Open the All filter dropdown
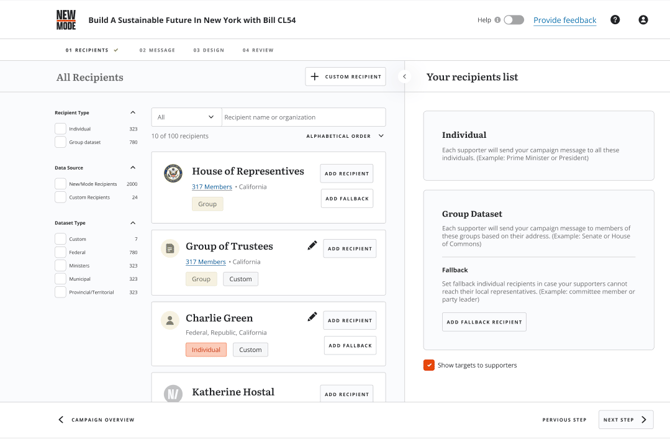Screen dimensions: 670x439 point(186,117)
